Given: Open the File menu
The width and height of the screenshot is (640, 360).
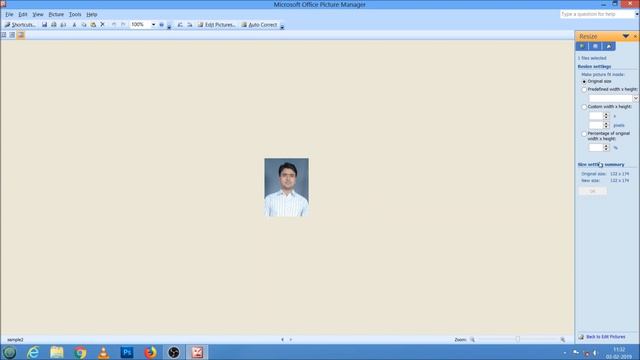Looking at the screenshot, I should point(9,14).
